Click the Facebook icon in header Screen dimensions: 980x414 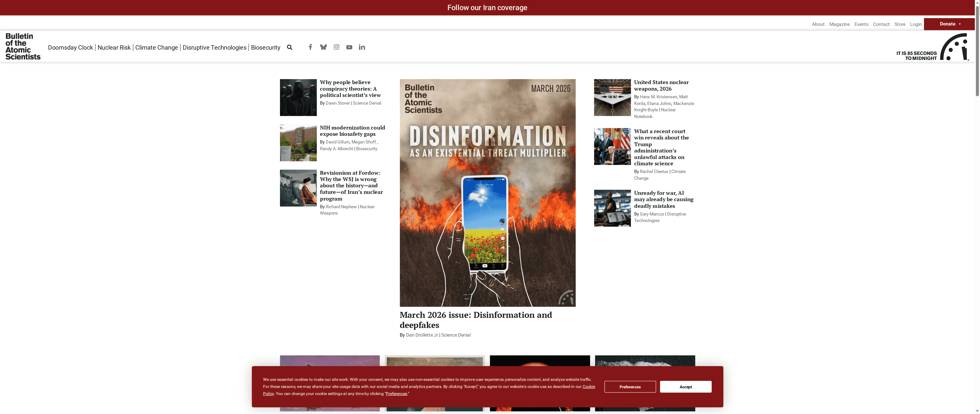click(310, 47)
